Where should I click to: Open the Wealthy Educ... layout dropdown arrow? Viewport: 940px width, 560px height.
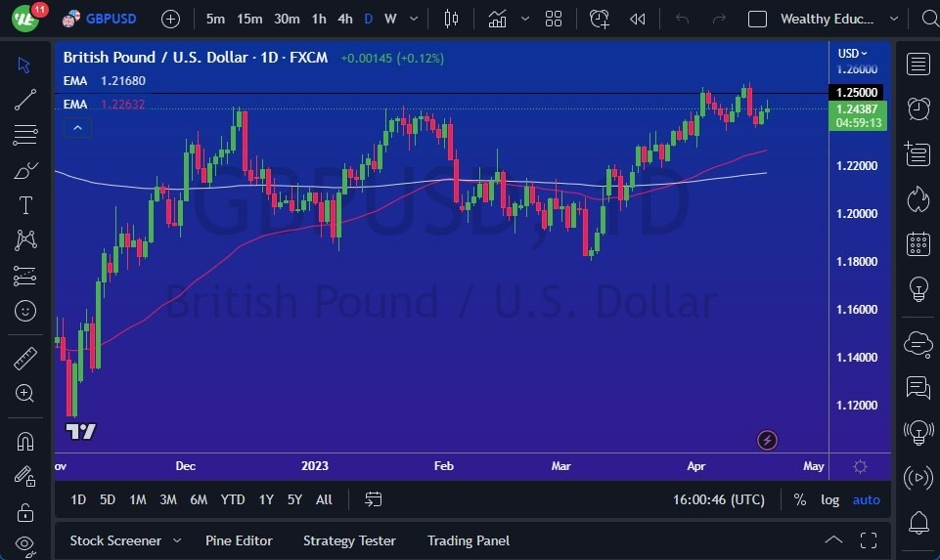pyautogui.click(x=894, y=20)
